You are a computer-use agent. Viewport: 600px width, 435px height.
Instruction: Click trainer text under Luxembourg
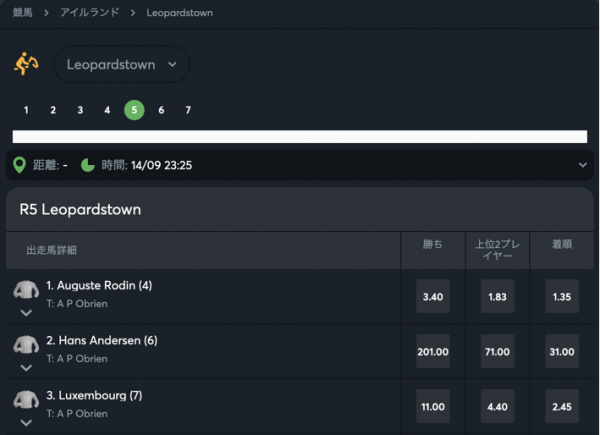[77, 414]
